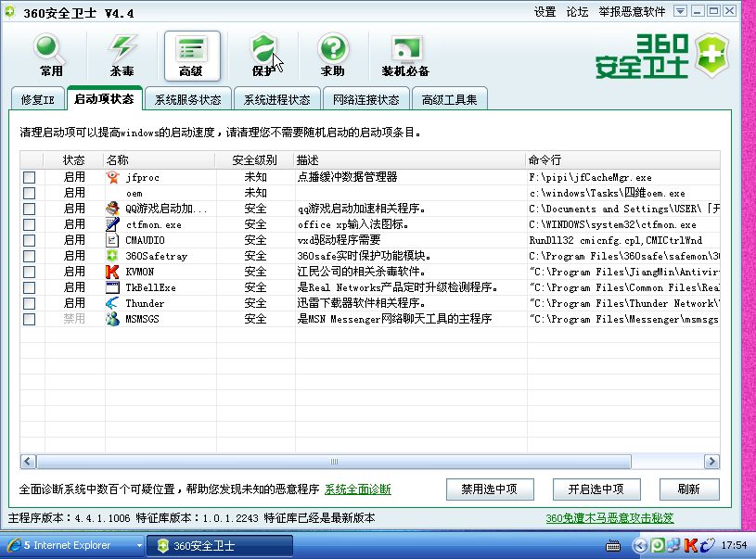Click the ctfmon.exe pen icon
The image size is (756, 559).
tap(112, 224)
